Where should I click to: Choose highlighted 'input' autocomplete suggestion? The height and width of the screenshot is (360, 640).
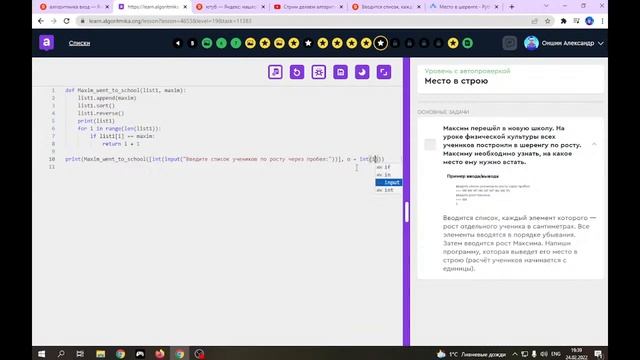click(x=388, y=182)
